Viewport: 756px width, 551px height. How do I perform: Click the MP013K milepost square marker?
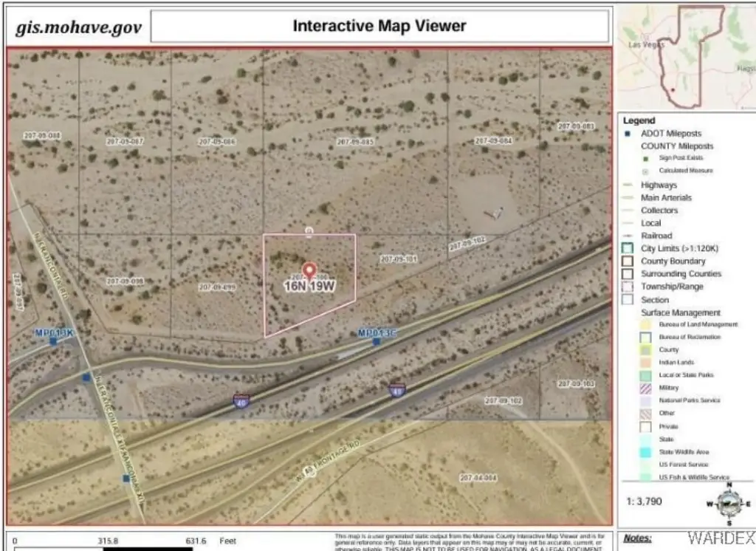coord(53,341)
